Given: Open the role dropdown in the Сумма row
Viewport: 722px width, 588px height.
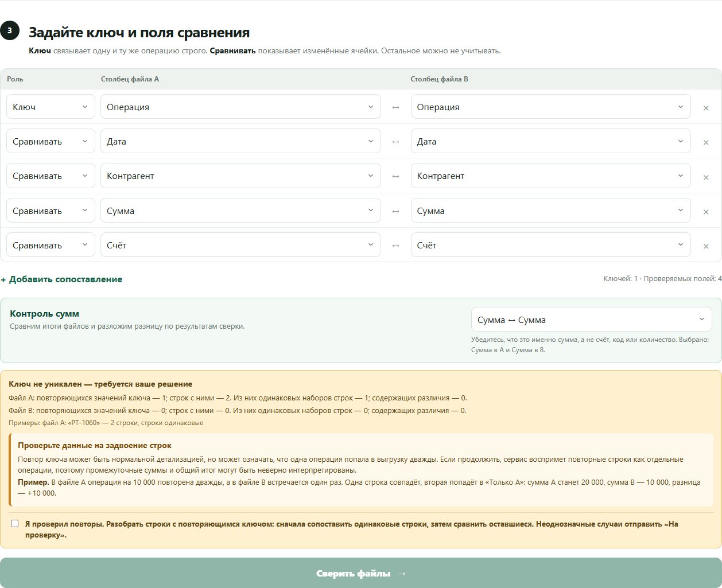Looking at the screenshot, I should pyautogui.click(x=51, y=211).
